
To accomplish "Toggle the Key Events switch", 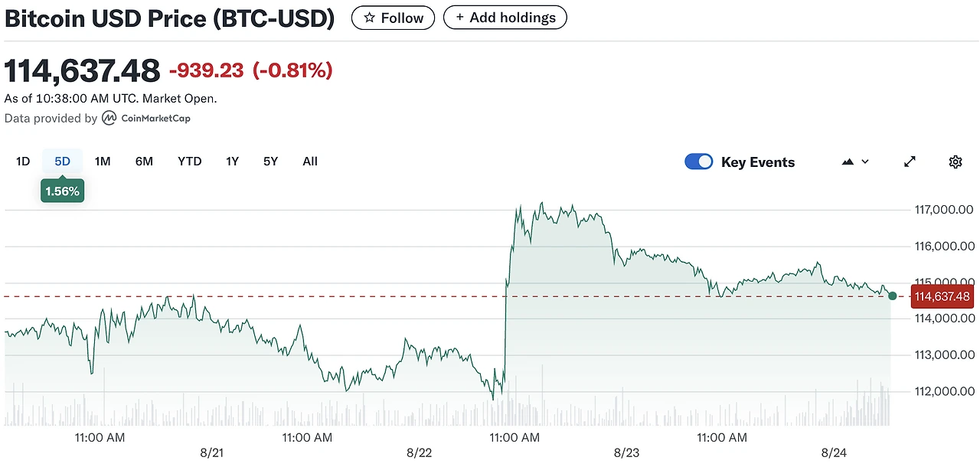I will click(x=698, y=162).
